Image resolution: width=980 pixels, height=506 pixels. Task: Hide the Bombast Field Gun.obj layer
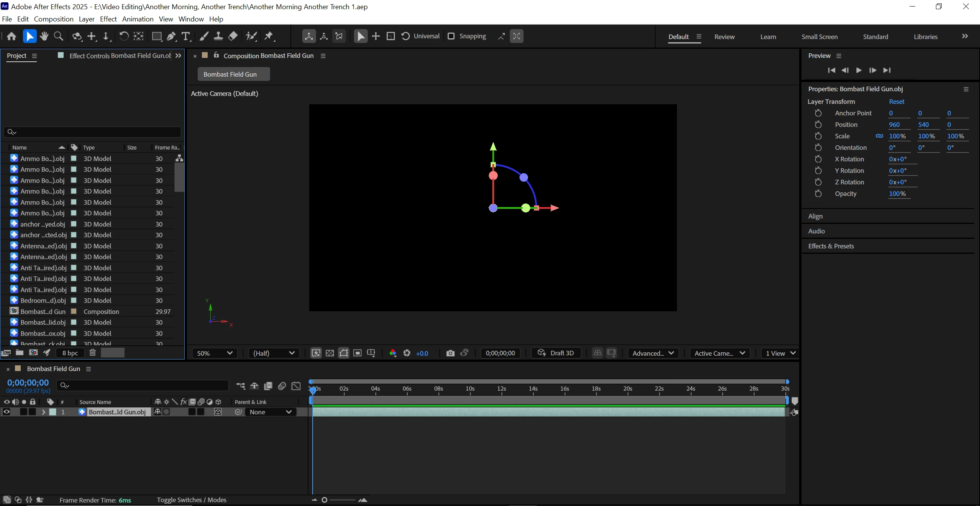[7, 412]
